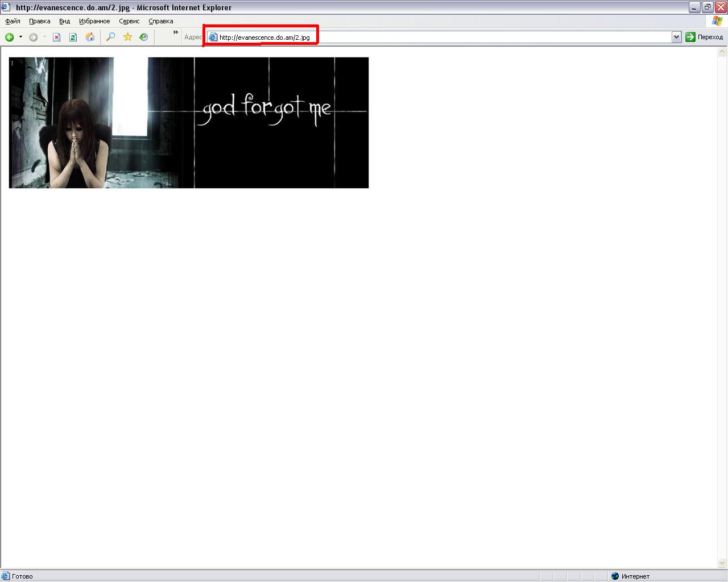Image resolution: width=728 pixels, height=582 pixels.
Task: Open the Справка menu
Action: point(161,21)
